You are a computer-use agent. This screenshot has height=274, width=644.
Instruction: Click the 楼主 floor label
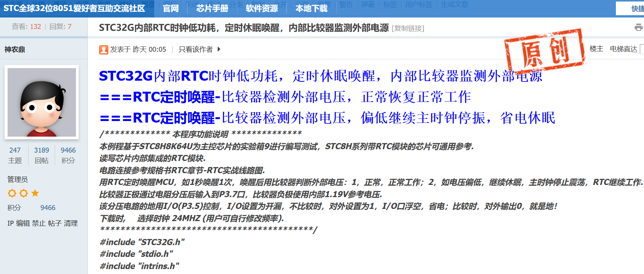[x=597, y=49]
